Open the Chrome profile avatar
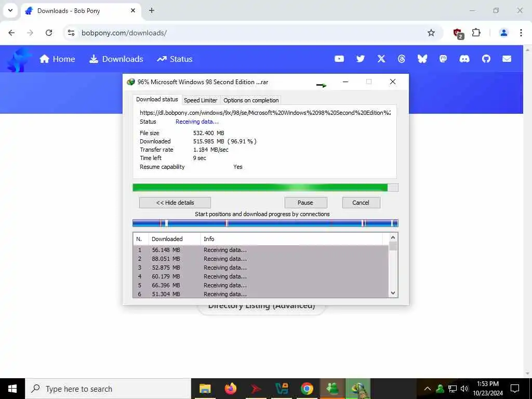Image resolution: width=532 pixels, height=399 pixels. (503, 33)
